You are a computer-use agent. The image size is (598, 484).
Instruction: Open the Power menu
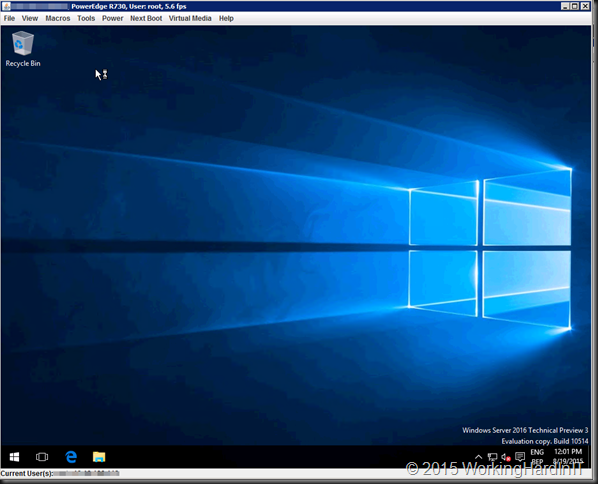point(113,18)
